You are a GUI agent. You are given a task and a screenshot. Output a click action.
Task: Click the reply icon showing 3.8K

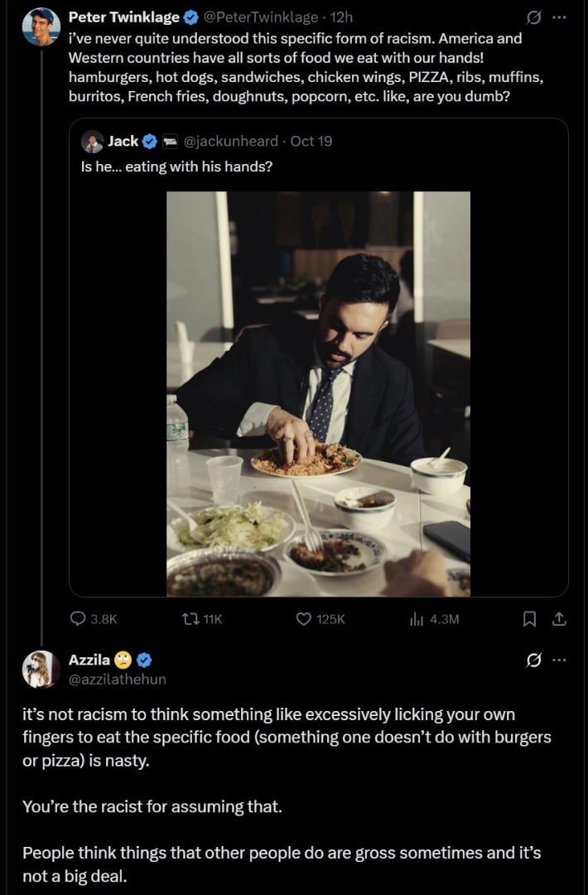click(x=79, y=618)
